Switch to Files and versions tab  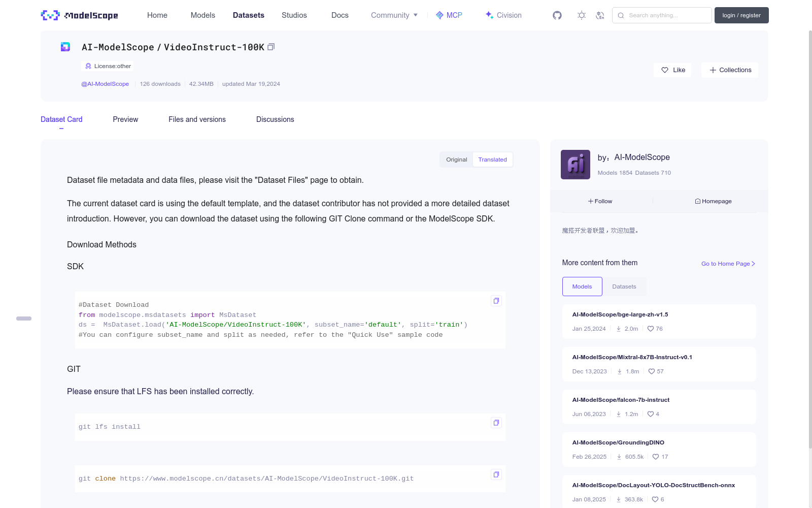(197, 119)
